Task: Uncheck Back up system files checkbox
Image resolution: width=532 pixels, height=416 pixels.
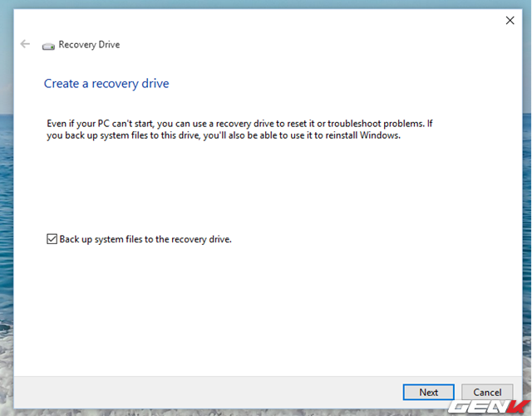Action: point(52,239)
